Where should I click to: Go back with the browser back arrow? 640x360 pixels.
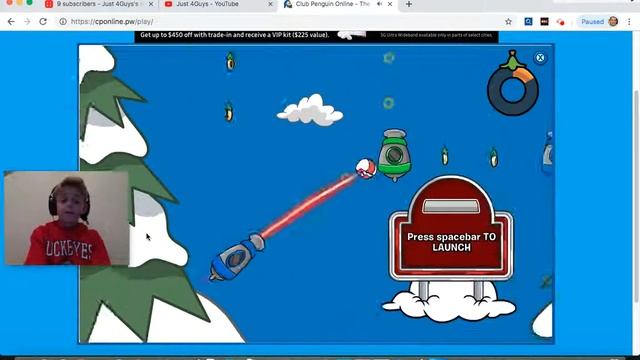tap(11, 22)
